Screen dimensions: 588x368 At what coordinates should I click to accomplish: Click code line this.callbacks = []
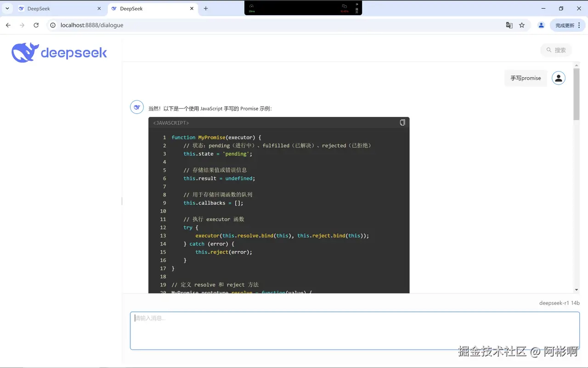click(x=213, y=203)
